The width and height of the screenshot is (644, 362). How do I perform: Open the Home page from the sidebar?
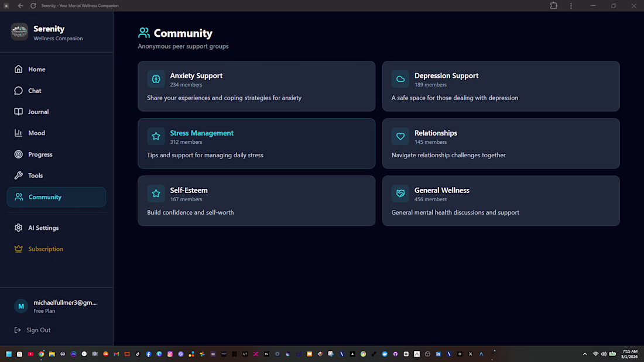click(56, 70)
